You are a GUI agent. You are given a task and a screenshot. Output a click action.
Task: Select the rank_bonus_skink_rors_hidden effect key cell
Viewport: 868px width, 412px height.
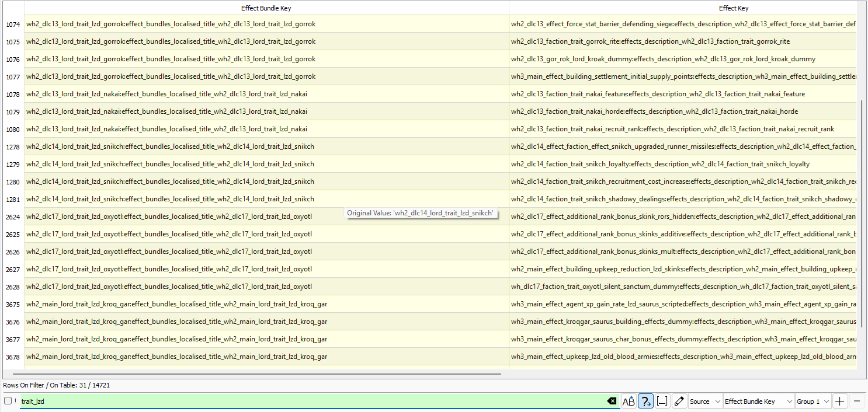click(x=682, y=217)
